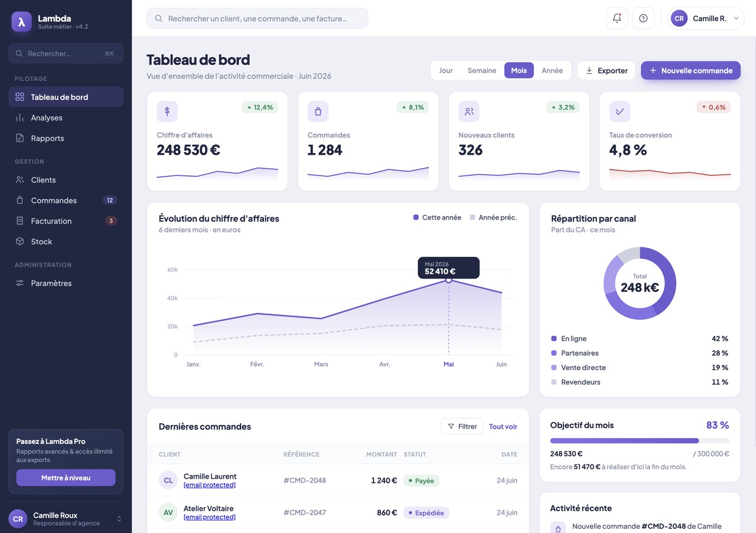Open Analyses in the sidebar
This screenshot has width=756, height=533.
pos(66,117)
